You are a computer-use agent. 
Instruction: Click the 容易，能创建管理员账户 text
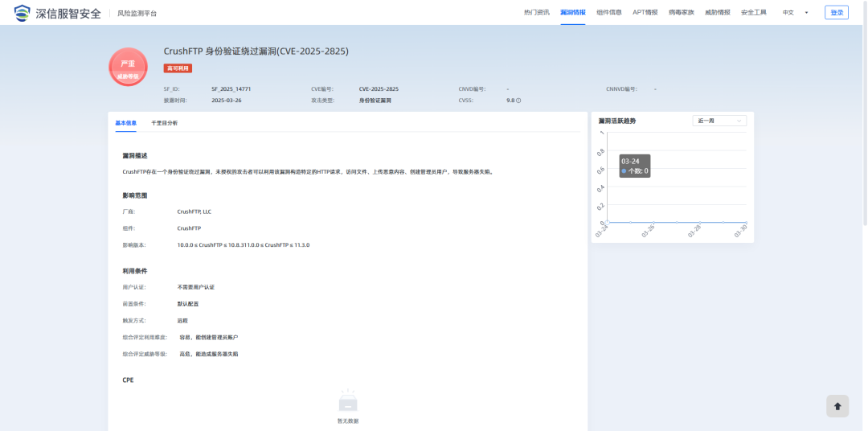click(209, 338)
